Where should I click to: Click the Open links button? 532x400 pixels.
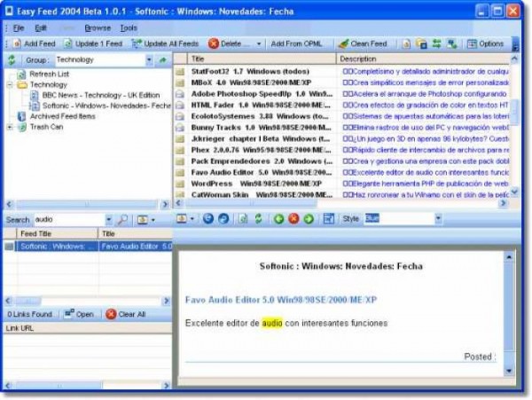80,314
